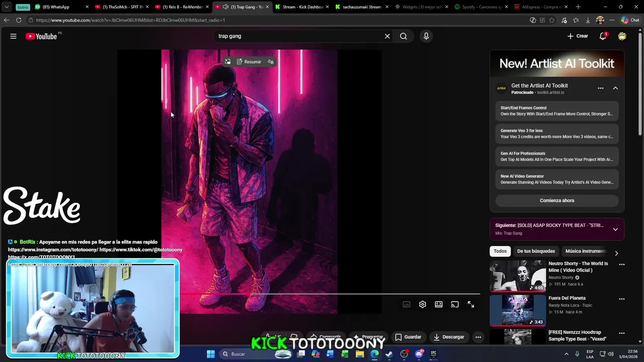Click the Descargar button below the video
The height and width of the screenshot is (362, 644).
(x=449, y=337)
